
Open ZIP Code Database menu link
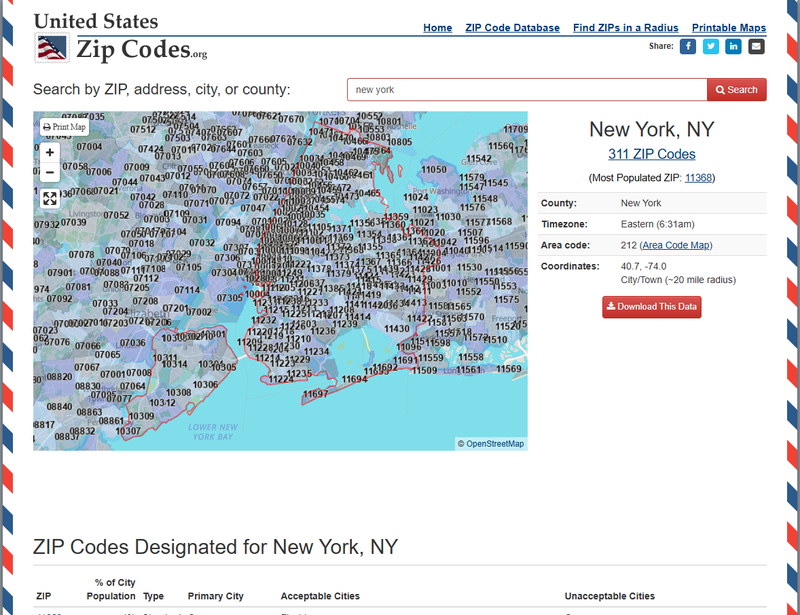(512, 28)
